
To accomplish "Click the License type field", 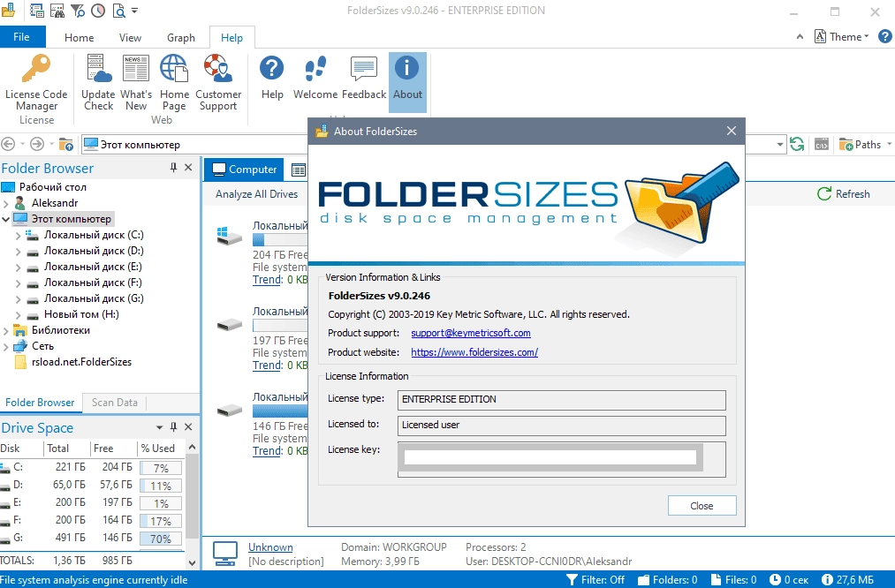I will (562, 400).
